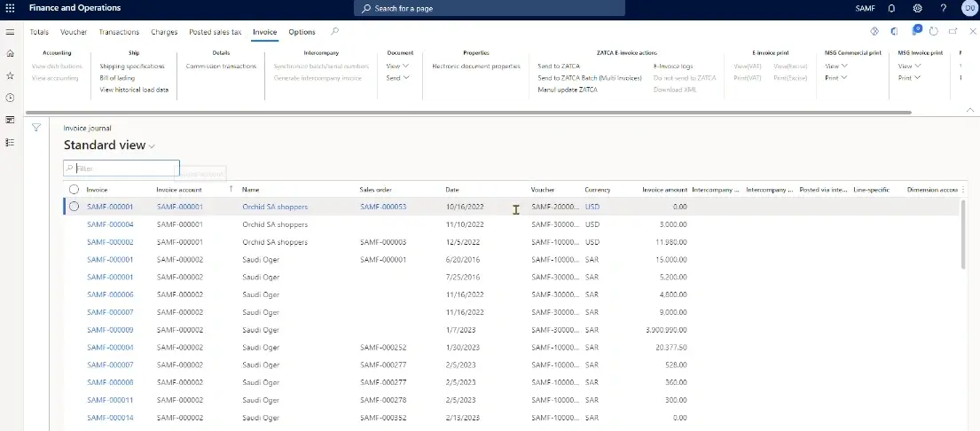Open sales order SAMF-000053 link
This screenshot has width=980, height=431.
pyautogui.click(x=382, y=207)
